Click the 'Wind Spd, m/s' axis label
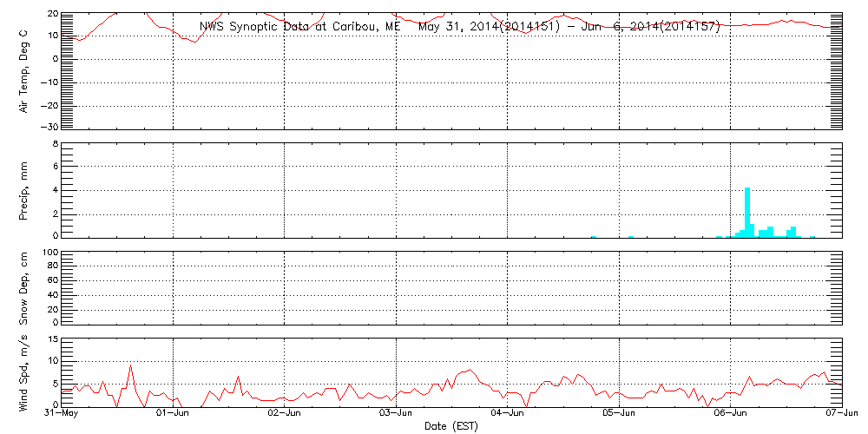This screenshot has width=868, height=434. (23, 372)
